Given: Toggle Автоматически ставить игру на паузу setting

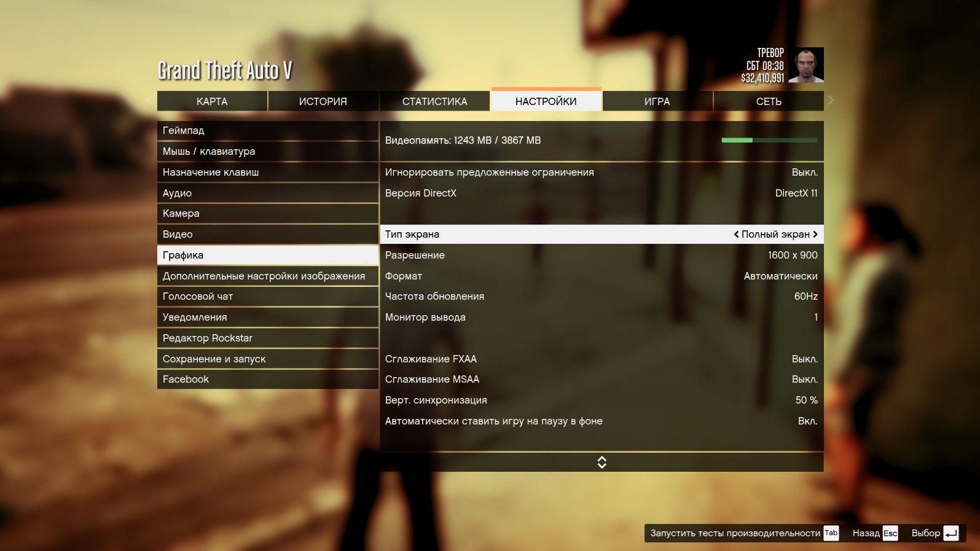Looking at the screenshot, I should point(602,421).
